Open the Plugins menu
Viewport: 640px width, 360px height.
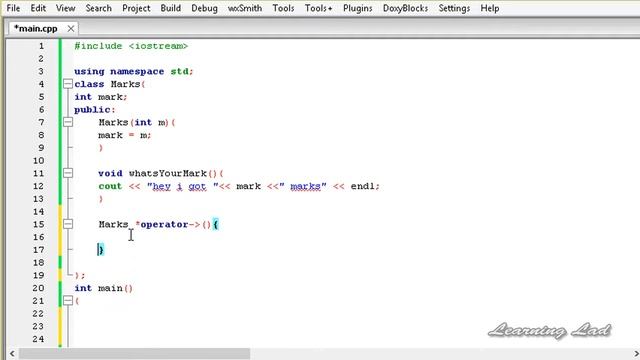358,8
